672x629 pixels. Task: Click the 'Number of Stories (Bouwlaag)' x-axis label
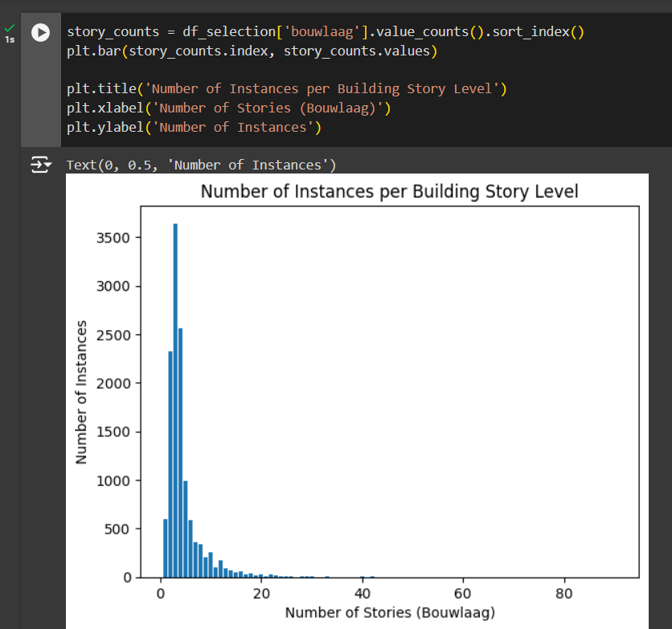390,613
